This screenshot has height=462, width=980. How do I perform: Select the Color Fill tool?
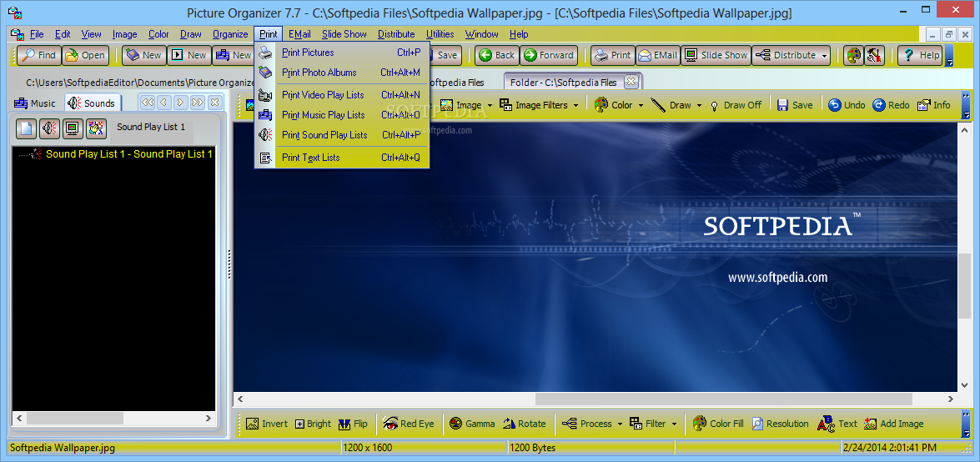tap(718, 424)
